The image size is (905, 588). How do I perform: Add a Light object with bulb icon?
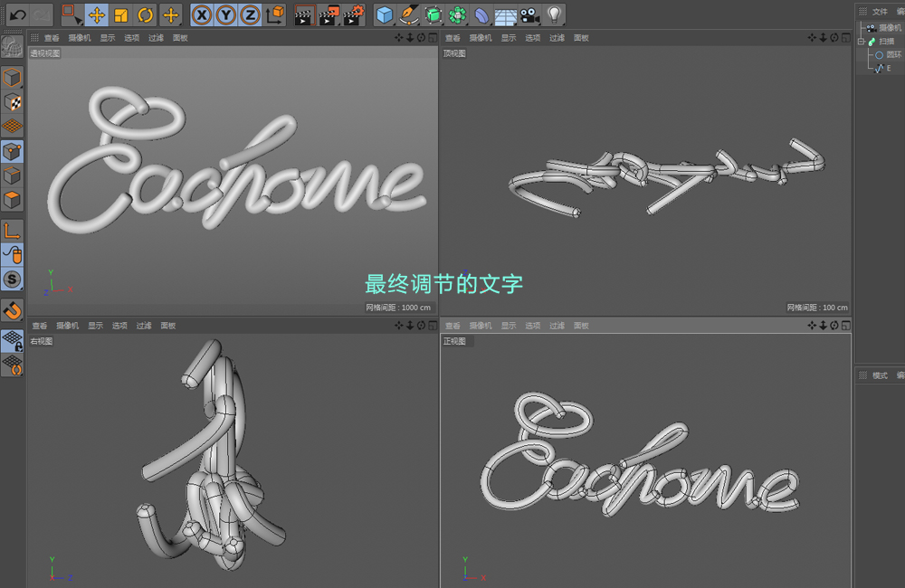click(x=554, y=15)
